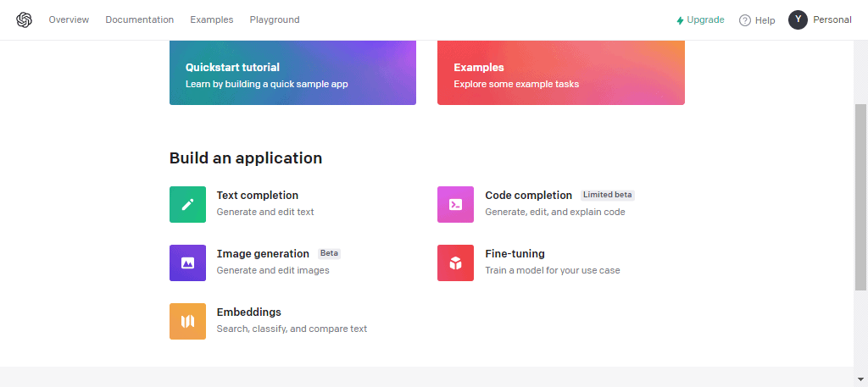Click the Fine-tuning heading
This screenshot has width=868, height=387.
[515, 254]
